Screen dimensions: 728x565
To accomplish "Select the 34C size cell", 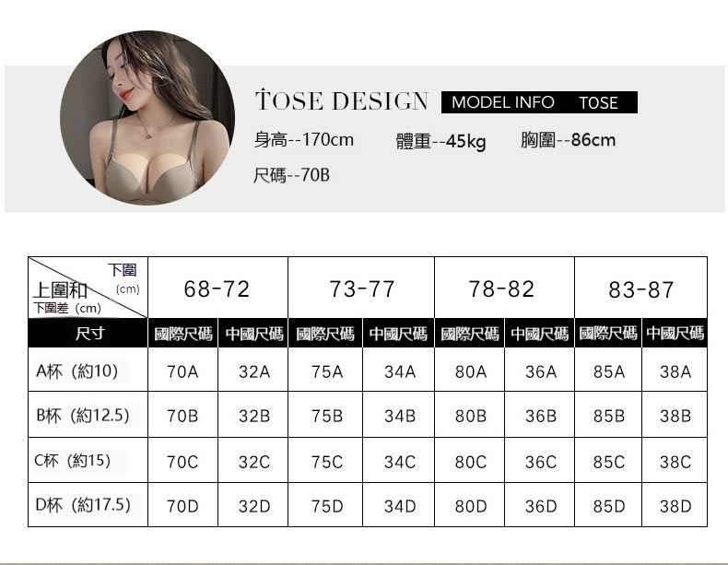I will tap(400, 461).
